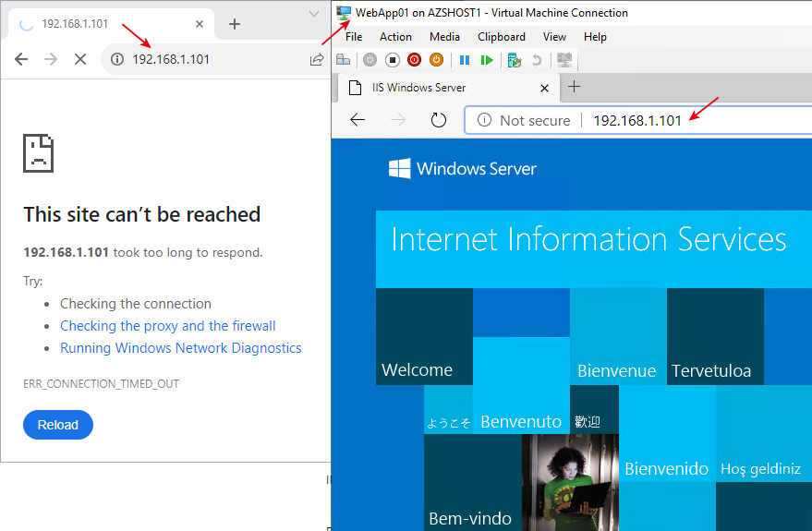Click enhanced session icon in VM toolbar
812x531 pixels.
(x=564, y=60)
